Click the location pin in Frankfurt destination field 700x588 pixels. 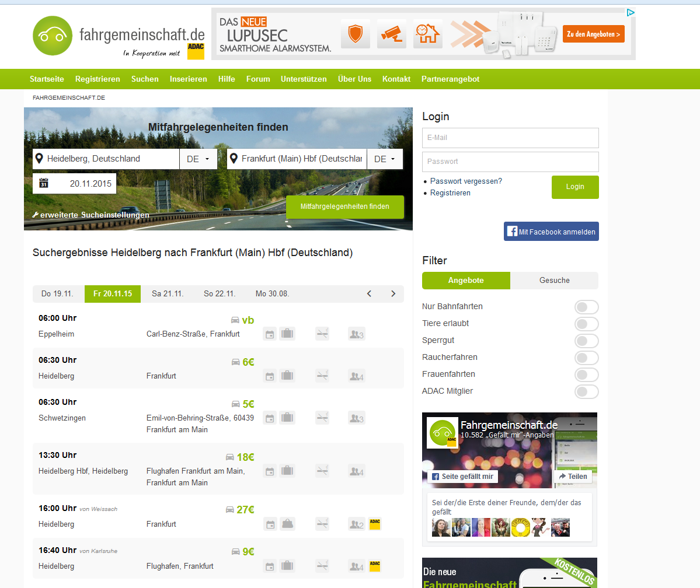coord(234,159)
